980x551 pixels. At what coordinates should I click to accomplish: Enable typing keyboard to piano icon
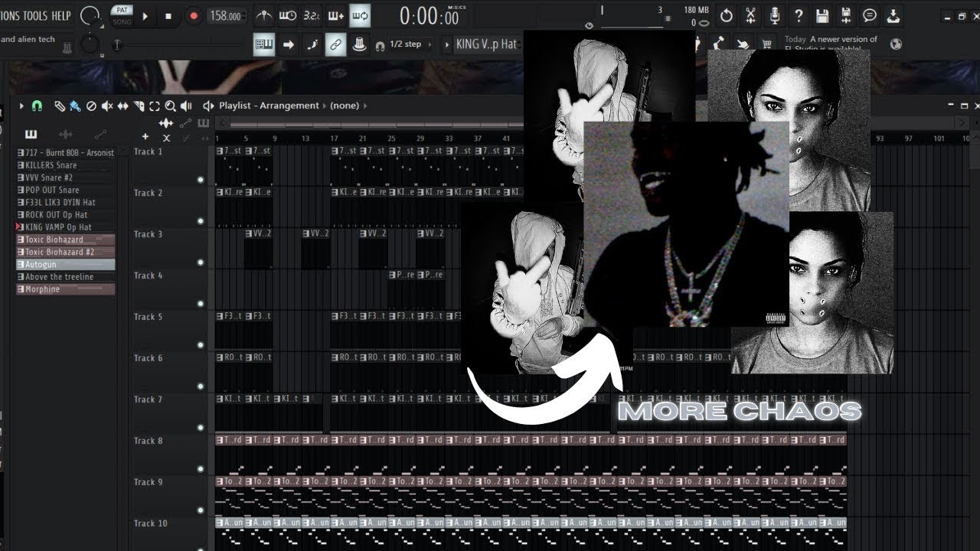[264, 44]
